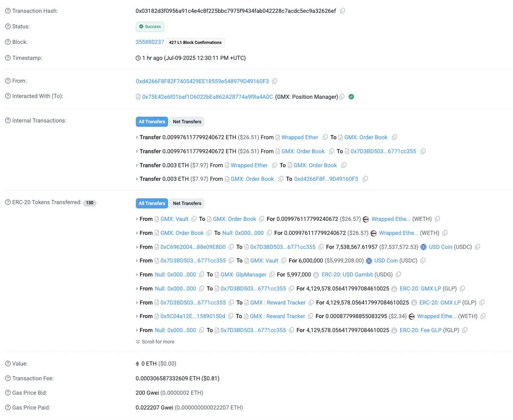The image size is (513, 420).
Task: Click help icon beside Transaction Hash label
Action: 8,11
